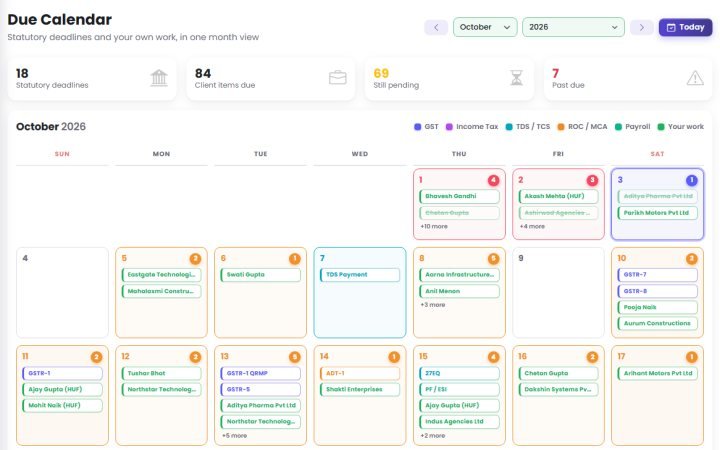Click the statutory deadlines bank icon

pos(159,78)
